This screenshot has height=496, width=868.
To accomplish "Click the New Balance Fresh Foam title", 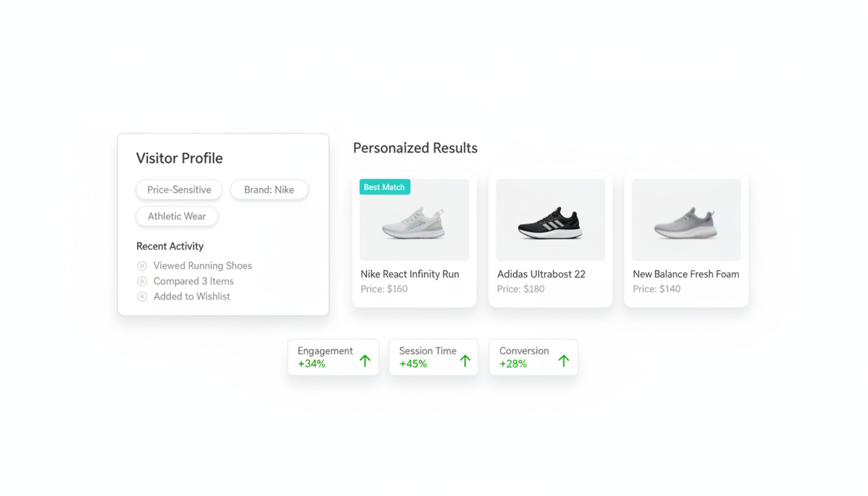I will (x=686, y=274).
